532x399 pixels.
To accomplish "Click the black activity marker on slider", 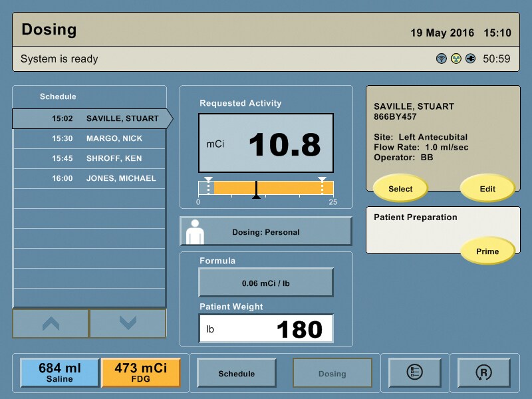I will coord(257,190).
